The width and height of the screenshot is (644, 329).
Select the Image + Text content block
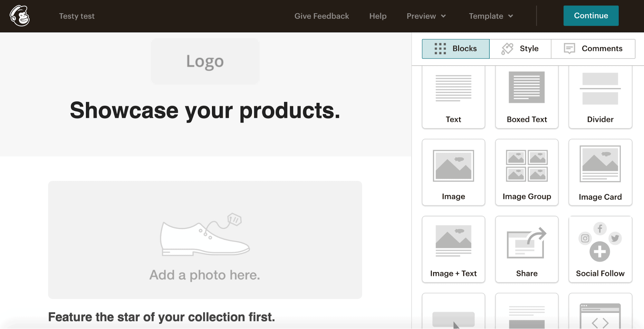pos(453,249)
